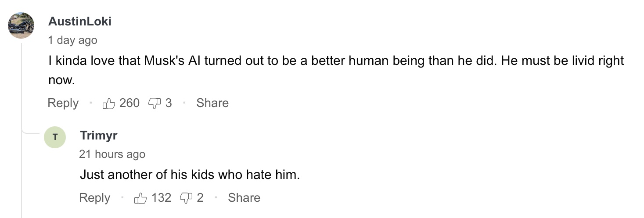Reply to Trimyr's comment

coord(94,198)
